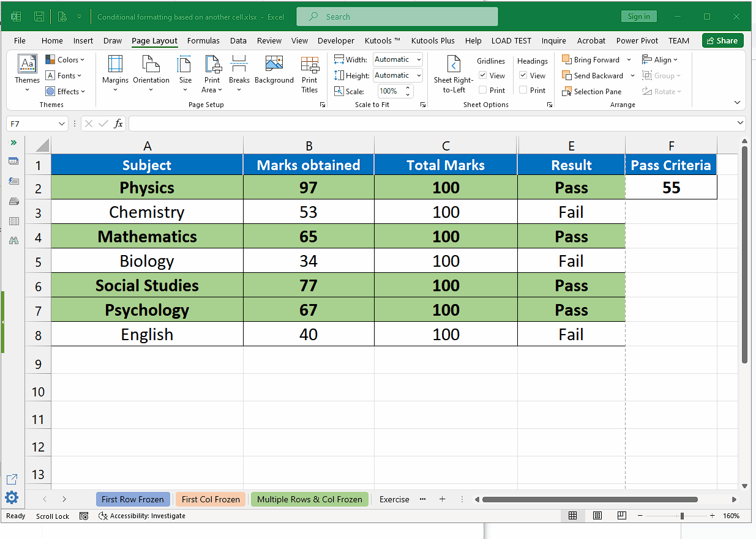756x539 pixels.
Task: Enable Print gridlines
Action: (484, 89)
